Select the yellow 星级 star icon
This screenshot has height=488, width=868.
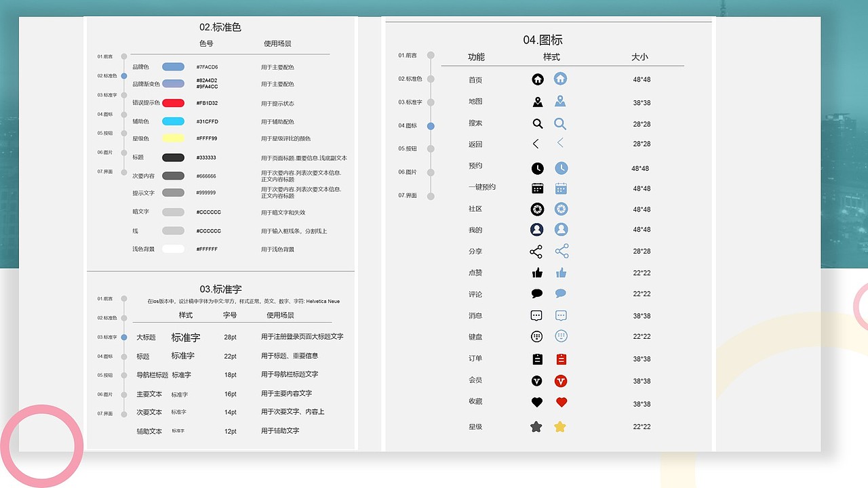(560, 427)
